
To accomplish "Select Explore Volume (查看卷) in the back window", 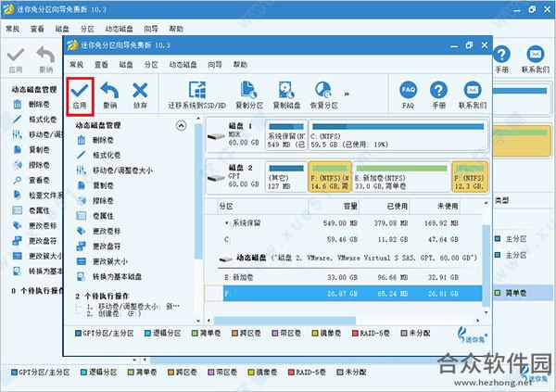I will [x=32, y=180].
